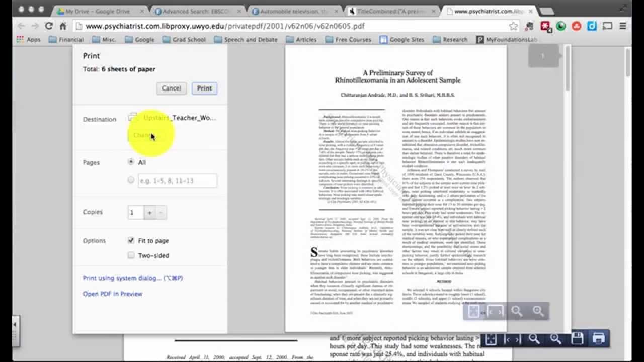Click the red extension icon in toolbar
This screenshot has width=644, height=362.
pos(545,26)
